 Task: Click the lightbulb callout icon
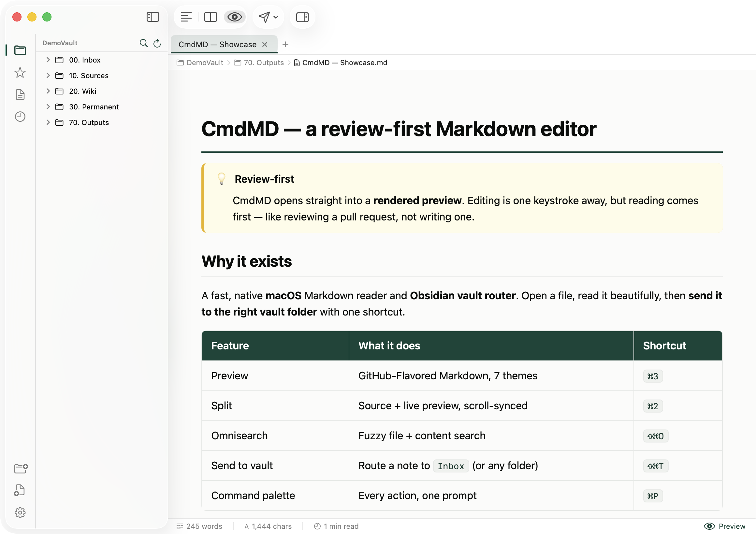pos(222,179)
